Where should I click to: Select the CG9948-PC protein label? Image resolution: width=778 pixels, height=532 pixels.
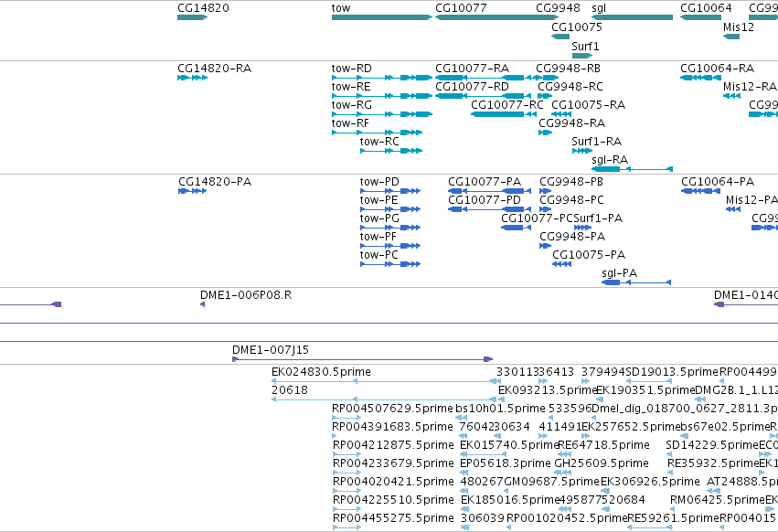tap(571, 200)
